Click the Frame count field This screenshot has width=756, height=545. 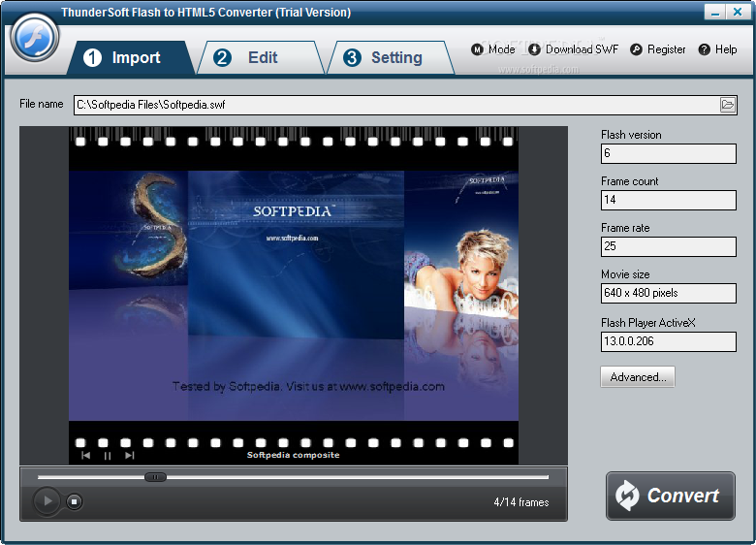pyautogui.click(x=668, y=200)
